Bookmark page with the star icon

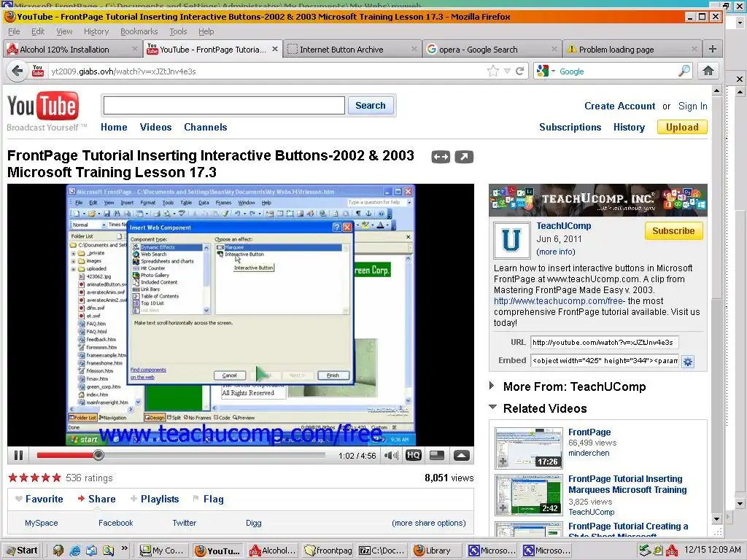click(x=493, y=71)
